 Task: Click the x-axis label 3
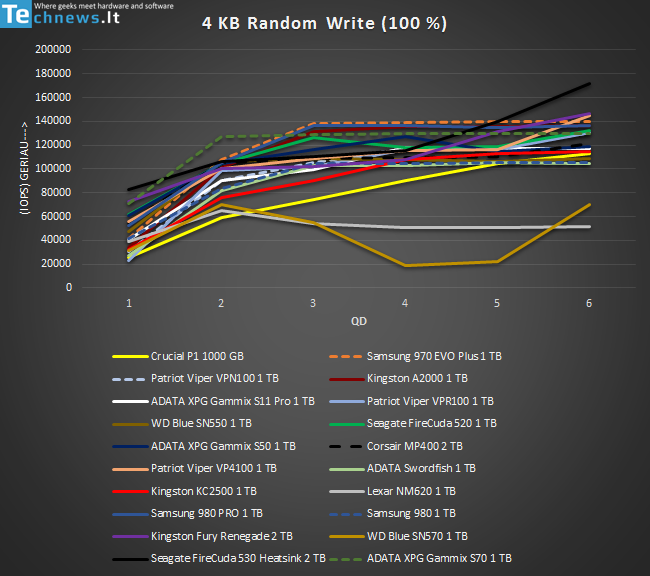(313, 303)
